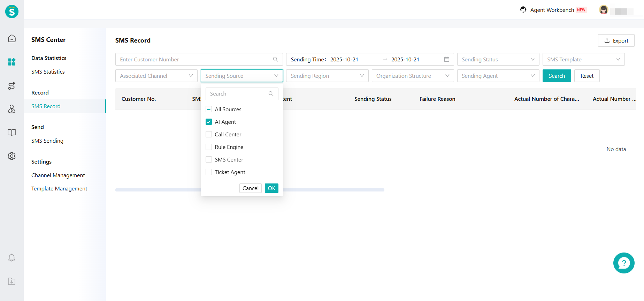Open the home icon in left sidebar
Screen dimensions: 644x301
click(12, 38)
